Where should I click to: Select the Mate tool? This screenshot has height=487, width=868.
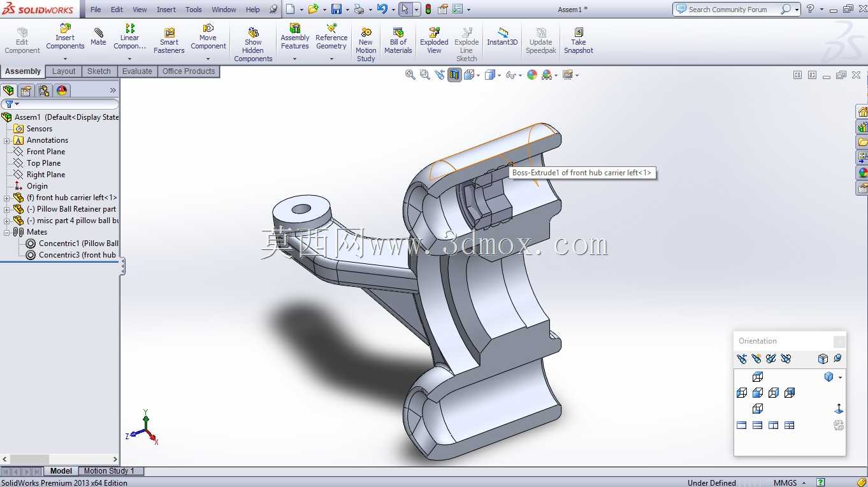(98, 37)
